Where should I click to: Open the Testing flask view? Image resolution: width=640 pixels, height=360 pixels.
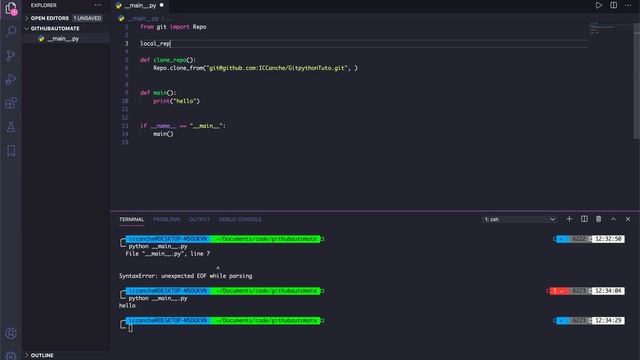click(x=11, y=127)
